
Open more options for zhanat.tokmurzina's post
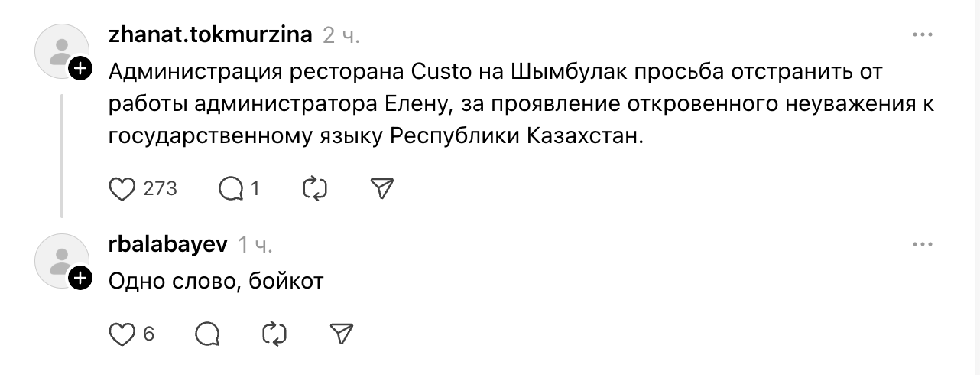(x=923, y=35)
